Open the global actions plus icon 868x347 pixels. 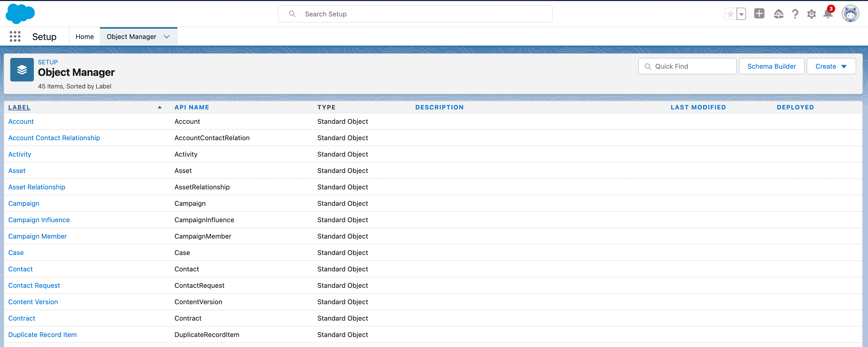pyautogui.click(x=759, y=14)
